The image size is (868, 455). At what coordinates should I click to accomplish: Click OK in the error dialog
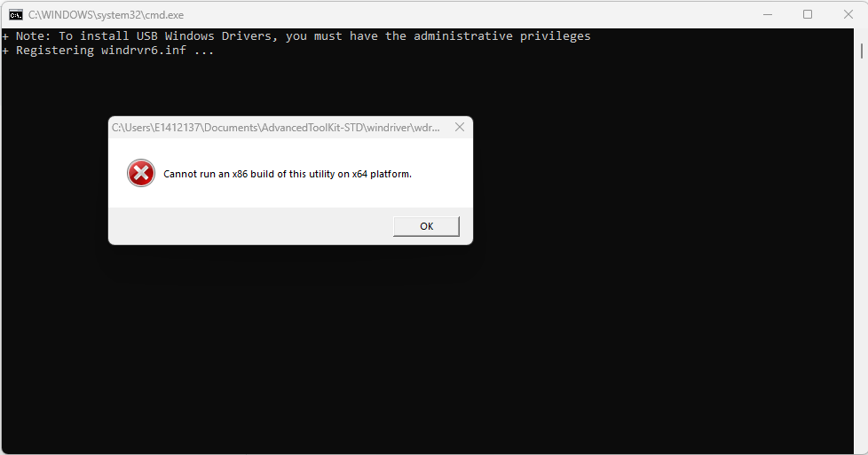[x=426, y=226]
